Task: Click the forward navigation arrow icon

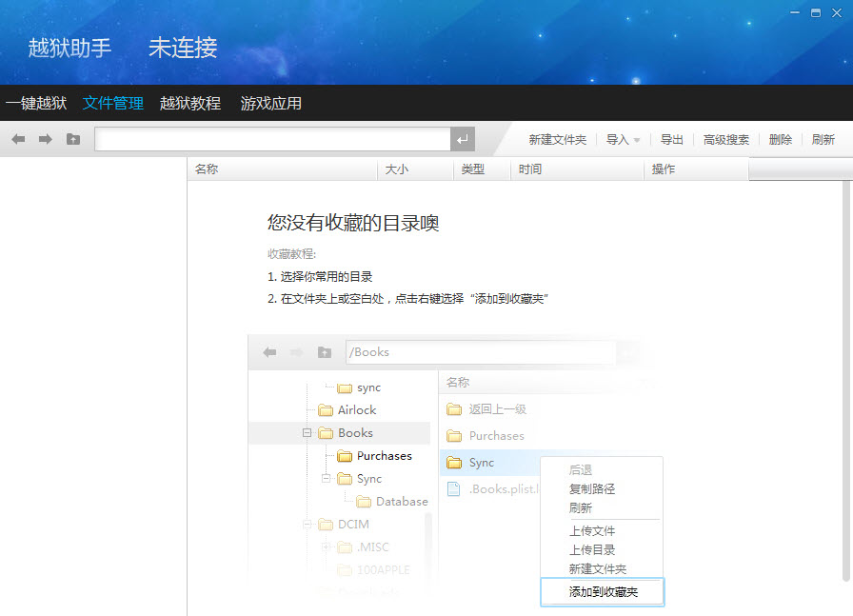Action: coord(44,139)
